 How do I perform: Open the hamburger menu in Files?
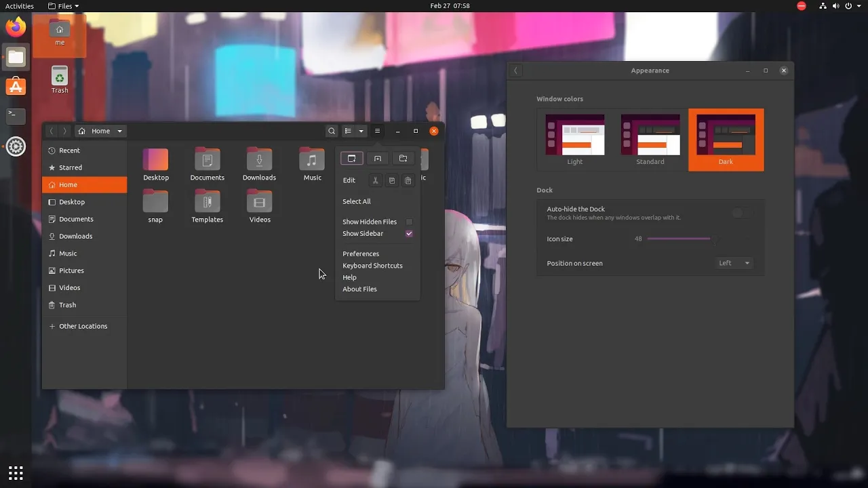(378, 131)
